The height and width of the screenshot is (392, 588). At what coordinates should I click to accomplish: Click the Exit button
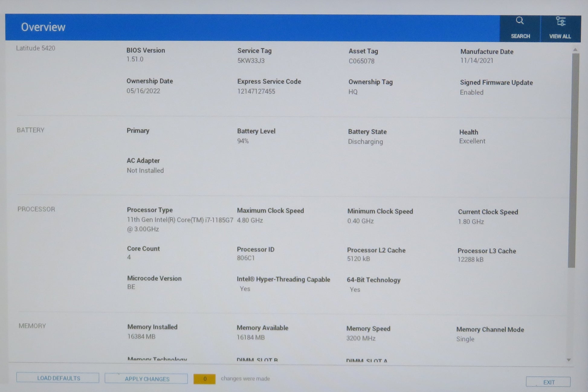(x=548, y=382)
